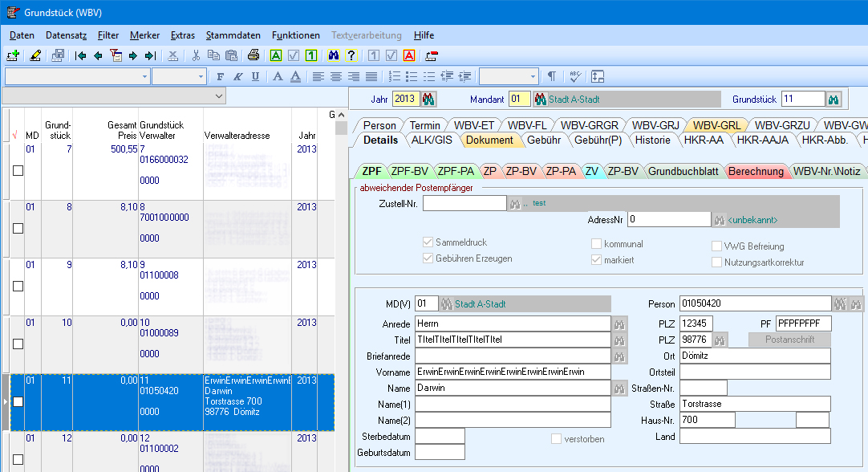This screenshot has width=868, height=472.
Task: Click the Jahr column header in the list
Action: (x=307, y=136)
